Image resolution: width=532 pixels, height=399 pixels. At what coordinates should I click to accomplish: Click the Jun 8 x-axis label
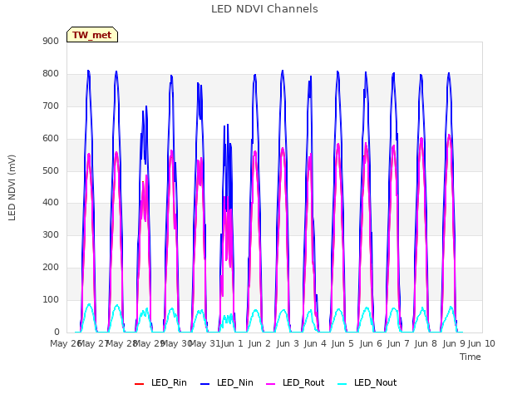426,343
